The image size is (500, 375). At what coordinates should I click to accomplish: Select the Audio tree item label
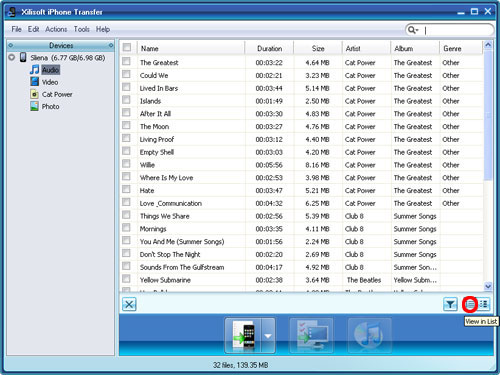coord(51,70)
